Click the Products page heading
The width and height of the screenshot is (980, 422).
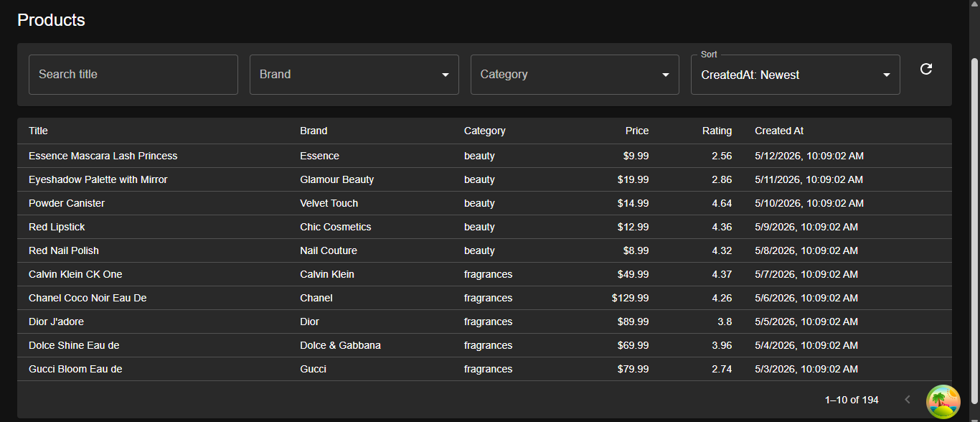point(51,20)
